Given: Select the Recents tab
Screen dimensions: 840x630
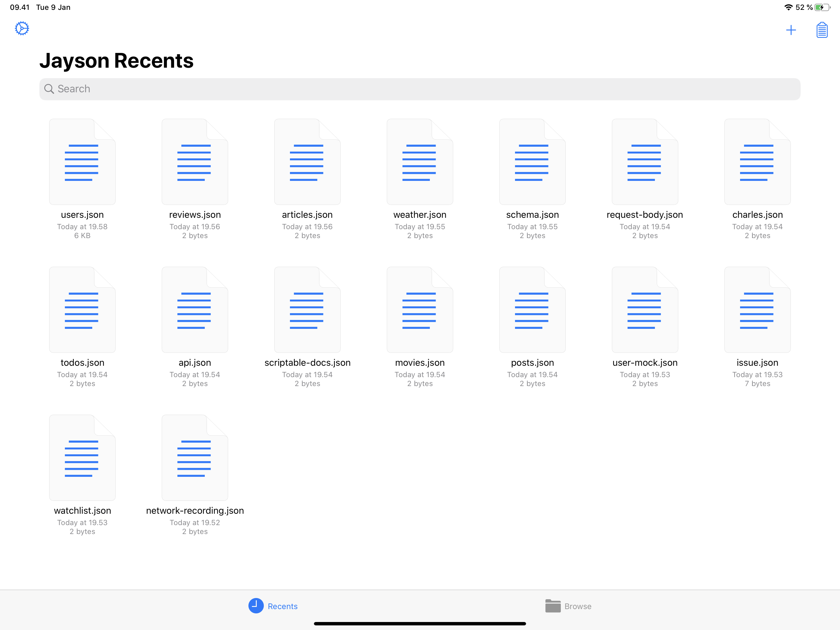Looking at the screenshot, I should 273,606.
